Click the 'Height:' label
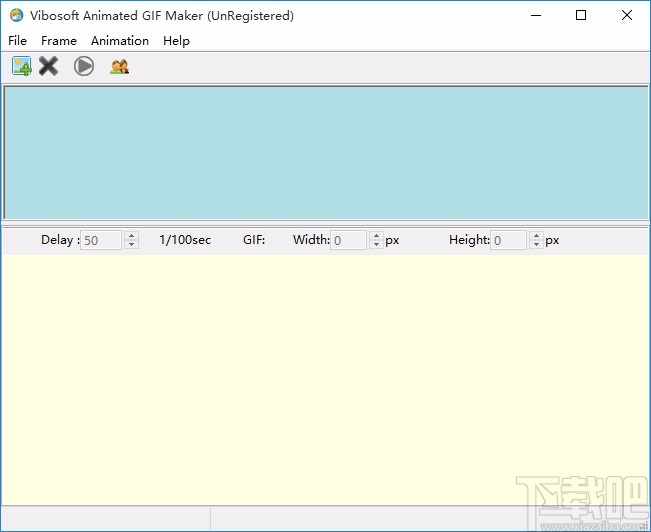 (x=470, y=240)
